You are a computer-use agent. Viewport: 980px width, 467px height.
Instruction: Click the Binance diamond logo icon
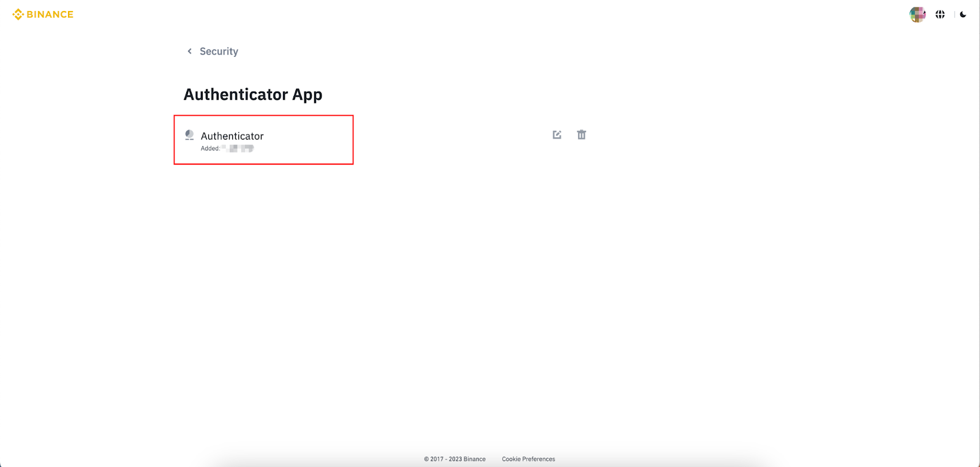(x=18, y=14)
